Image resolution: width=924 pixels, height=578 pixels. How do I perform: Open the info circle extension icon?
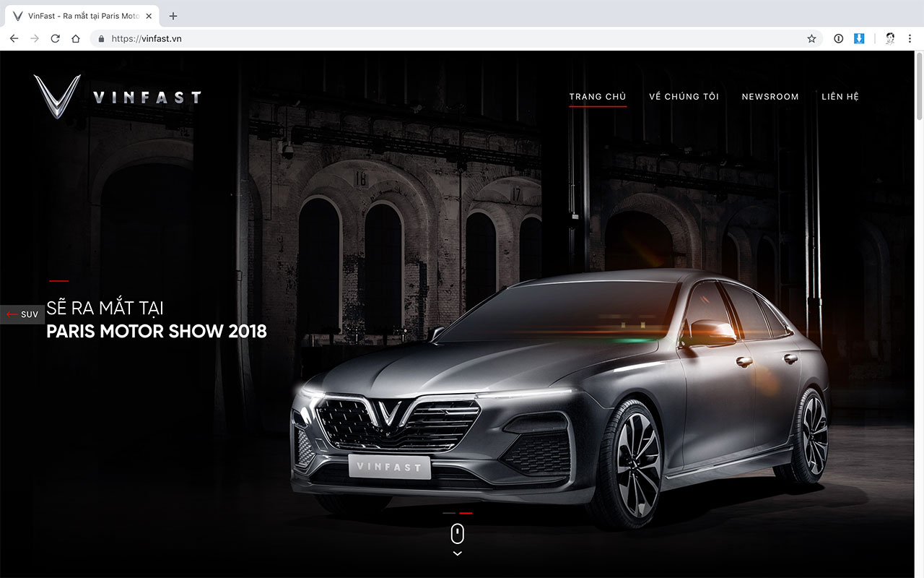pos(838,39)
